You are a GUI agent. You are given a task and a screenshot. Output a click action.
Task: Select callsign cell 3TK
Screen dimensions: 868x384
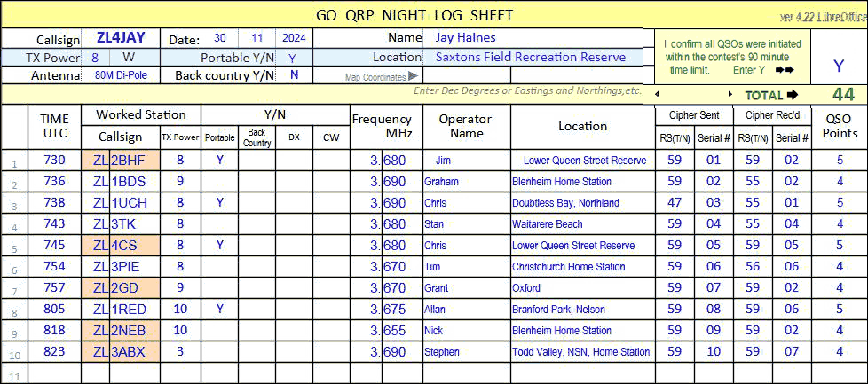coord(135,224)
